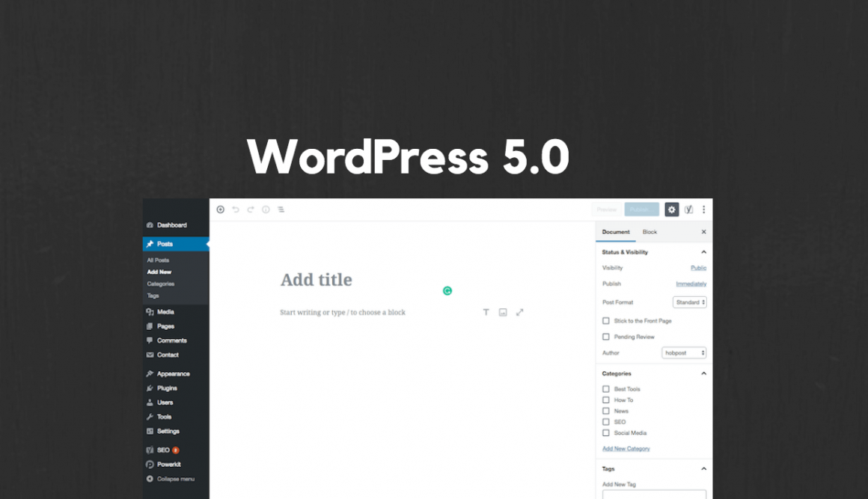Collapse the admin sidebar menu
Screen dimensions: 868x499
click(x=176, y=479)
